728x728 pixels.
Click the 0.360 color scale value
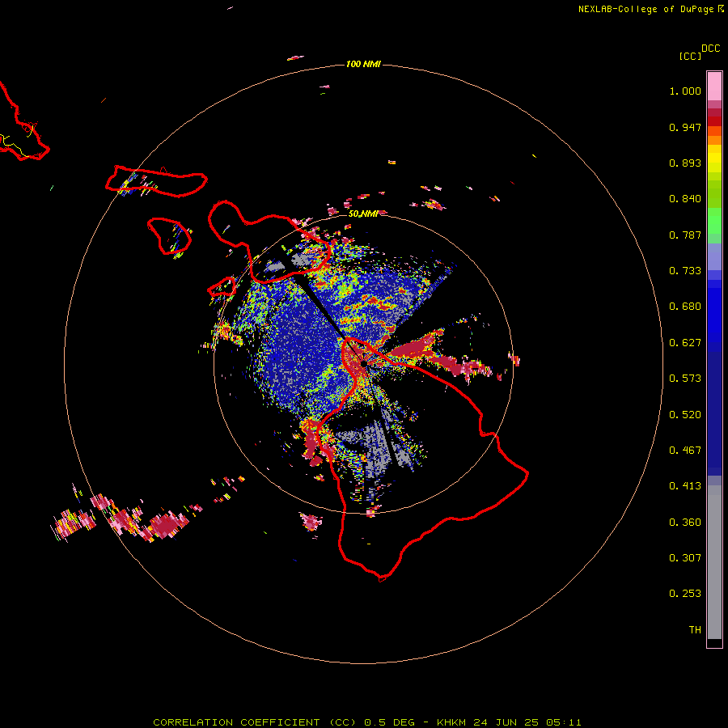(685, 523)
